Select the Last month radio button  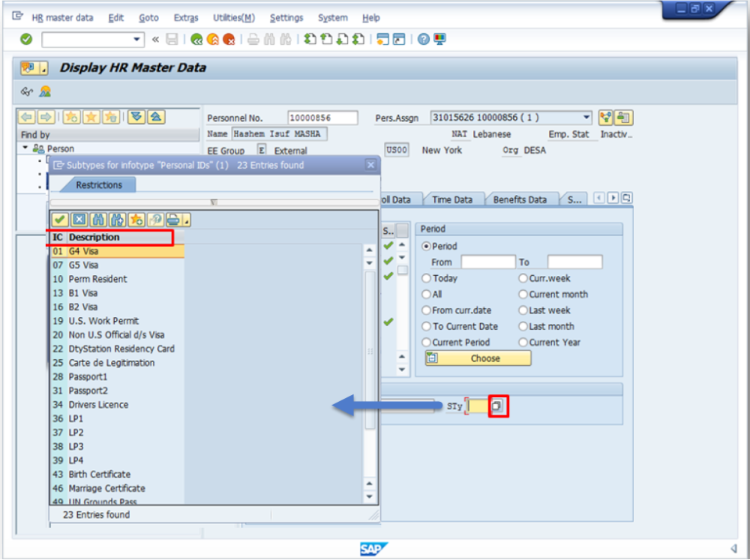point(523,326)
